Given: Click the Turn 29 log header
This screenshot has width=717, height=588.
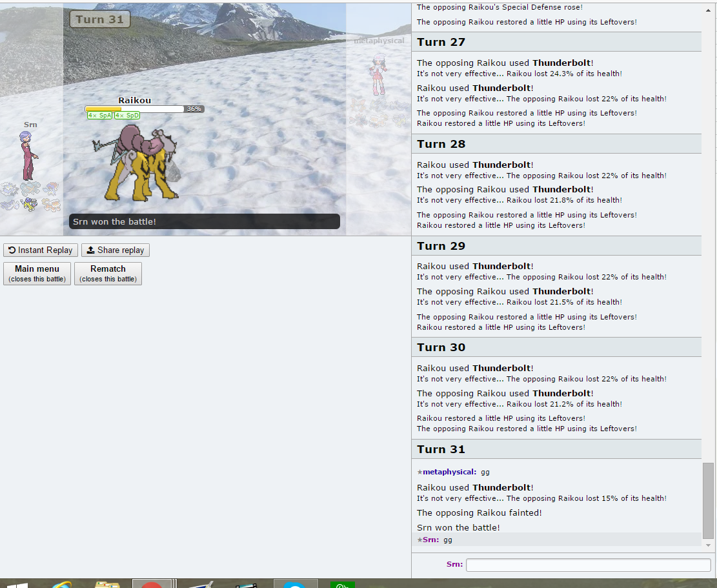Looking at the screenshot, I should [556, 246].
